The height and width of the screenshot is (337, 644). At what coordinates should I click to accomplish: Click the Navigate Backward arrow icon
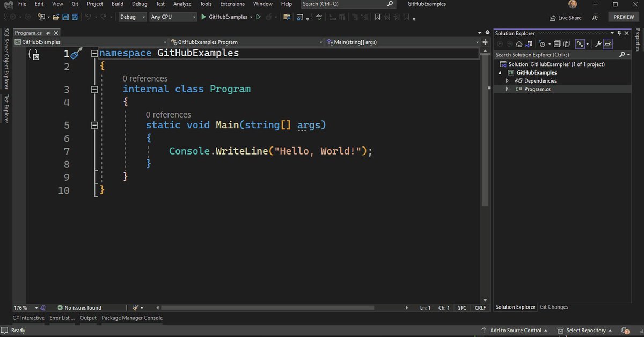coord(12,17)
